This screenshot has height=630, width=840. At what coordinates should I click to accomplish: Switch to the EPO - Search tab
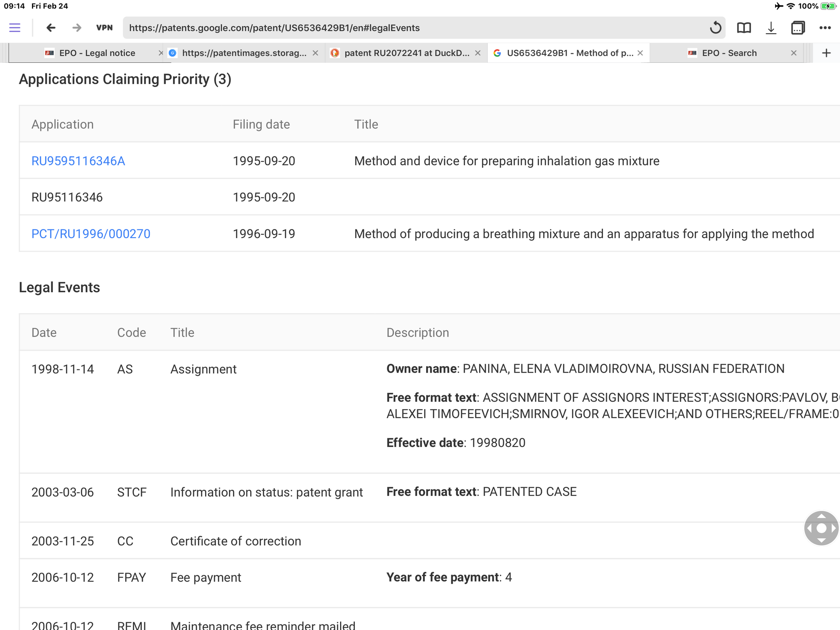729,53
